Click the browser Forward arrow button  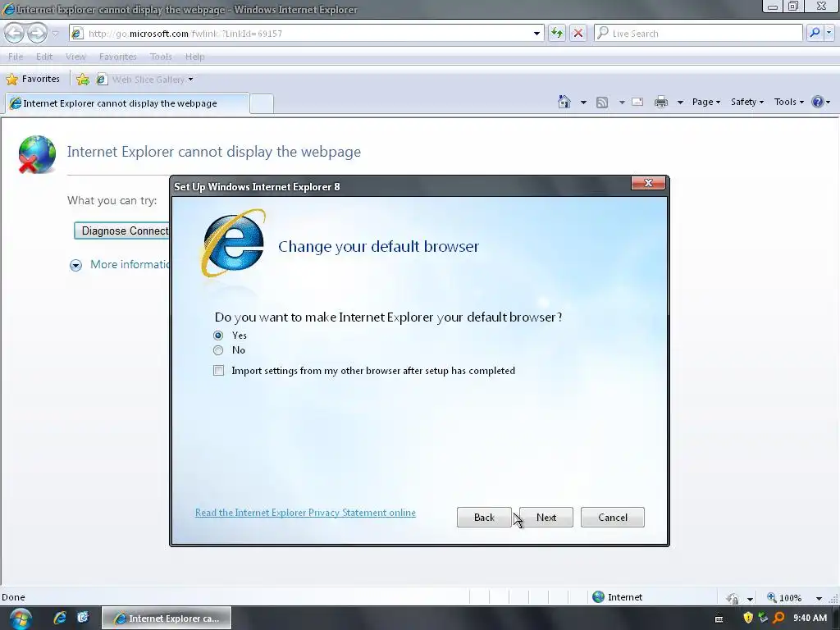[37, 33]
